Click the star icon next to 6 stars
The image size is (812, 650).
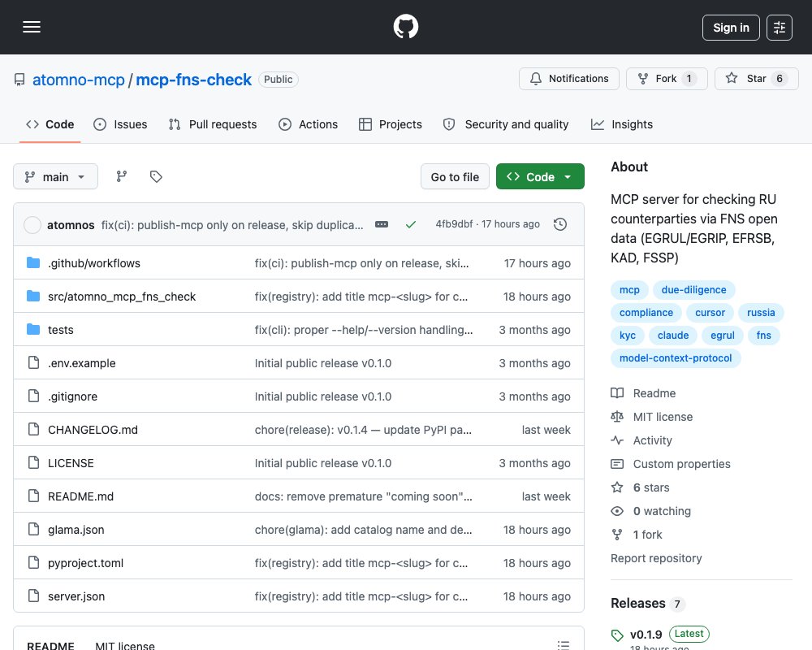click(x=617, y=487)
